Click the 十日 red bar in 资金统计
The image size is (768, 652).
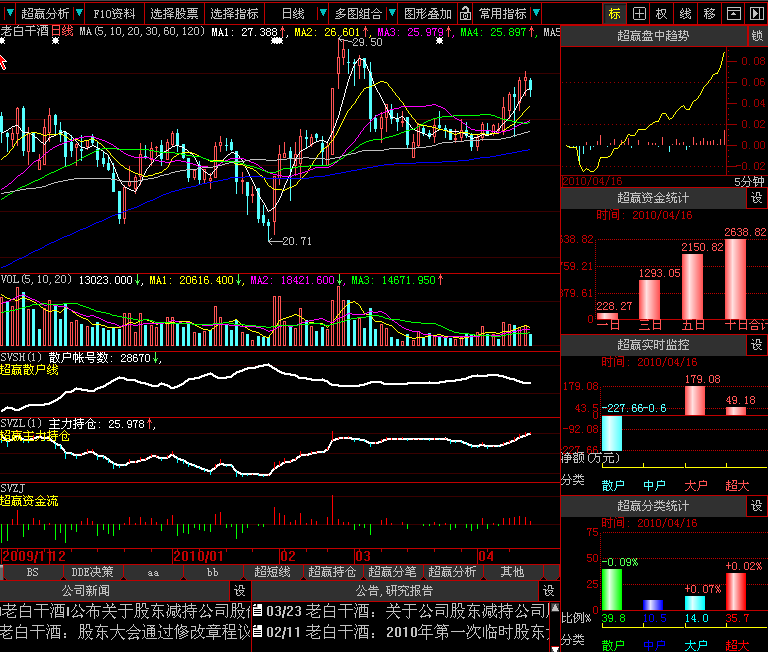pyautogui.click(x=735, y=280)
